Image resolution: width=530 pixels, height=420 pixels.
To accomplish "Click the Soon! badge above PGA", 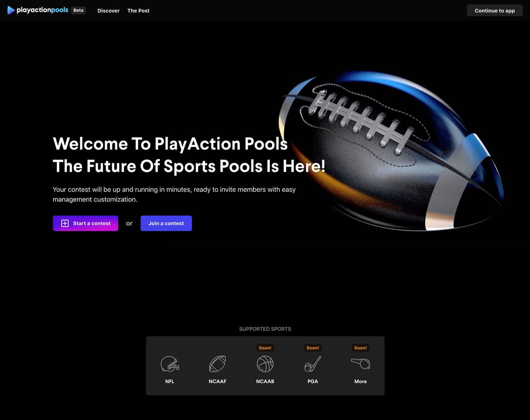I will point(313,348).
